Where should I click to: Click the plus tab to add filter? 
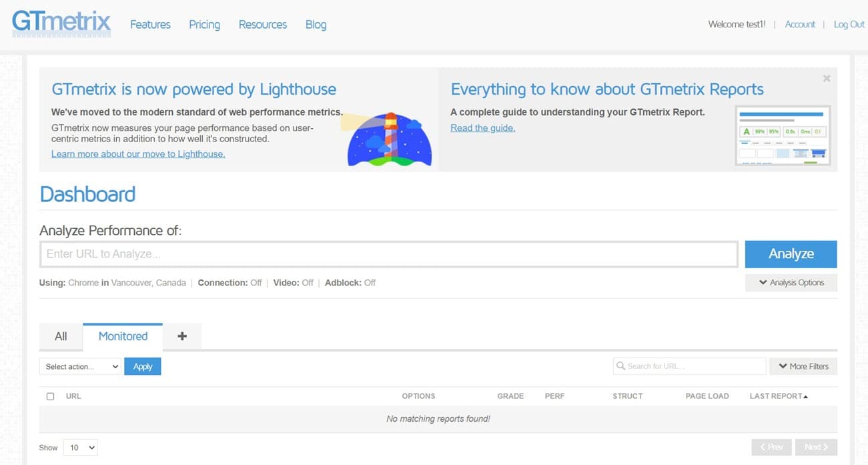pyautogui.click(x=182, y=336)
